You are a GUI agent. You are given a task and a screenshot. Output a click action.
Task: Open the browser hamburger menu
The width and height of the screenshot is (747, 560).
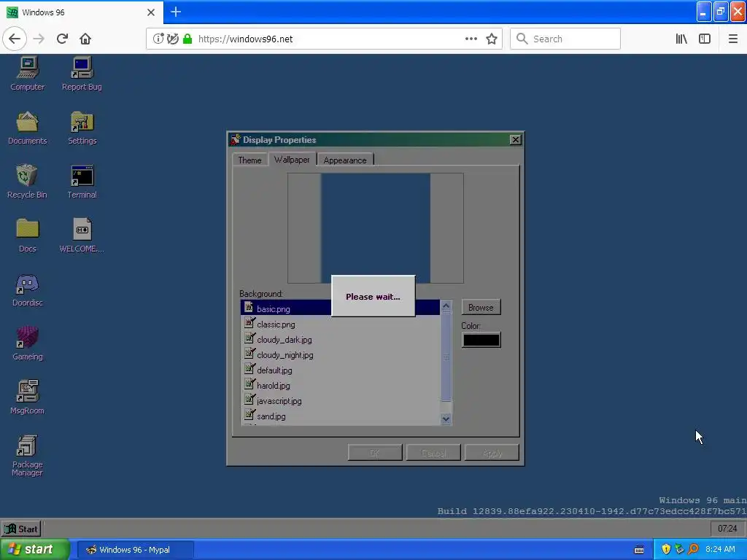pos(732,39)
